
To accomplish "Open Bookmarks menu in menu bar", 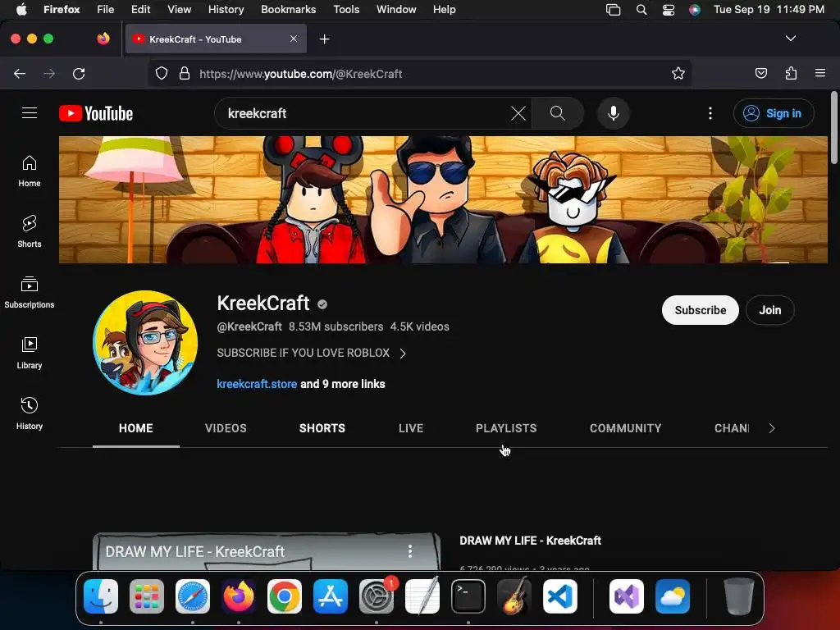I will point(288,9).
